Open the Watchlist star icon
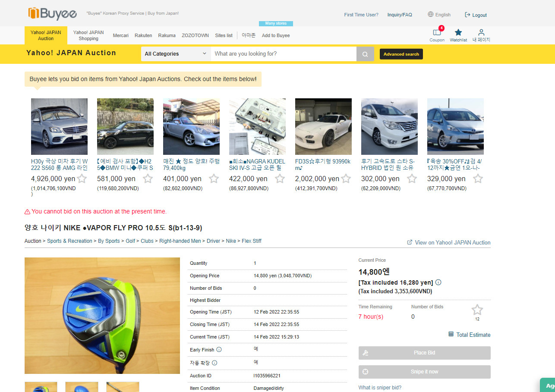 458,32
